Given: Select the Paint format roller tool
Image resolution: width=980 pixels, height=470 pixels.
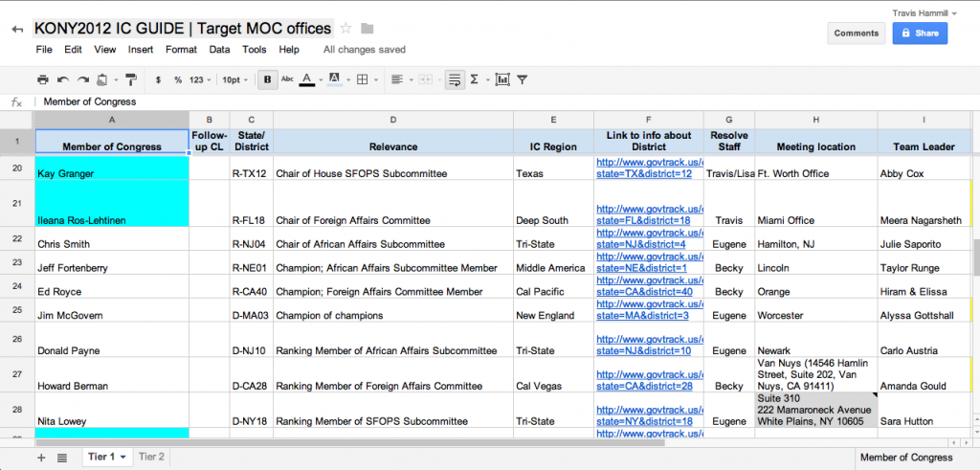Looking at the screenshot, I should point(131,80).
